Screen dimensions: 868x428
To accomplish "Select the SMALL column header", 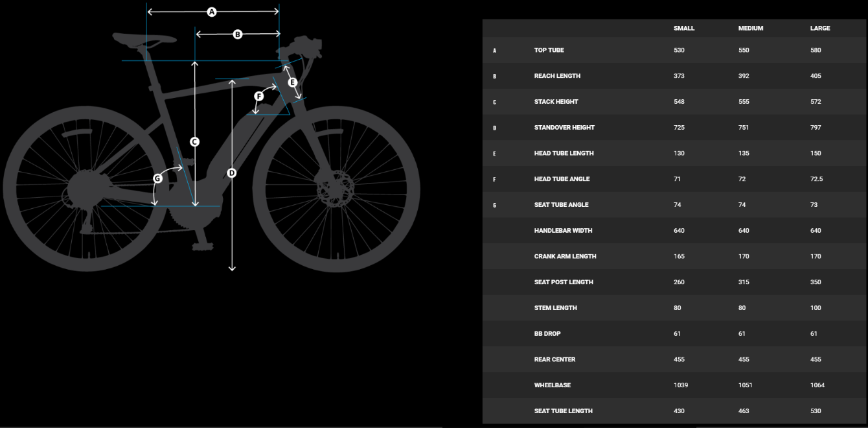I will tap(683, 29).
